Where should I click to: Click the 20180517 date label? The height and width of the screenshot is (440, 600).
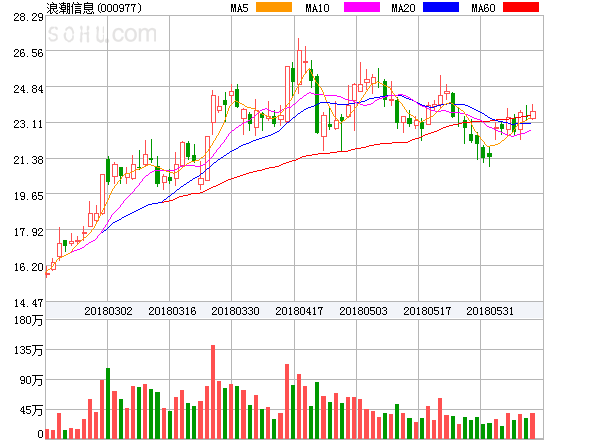(427, 311)
